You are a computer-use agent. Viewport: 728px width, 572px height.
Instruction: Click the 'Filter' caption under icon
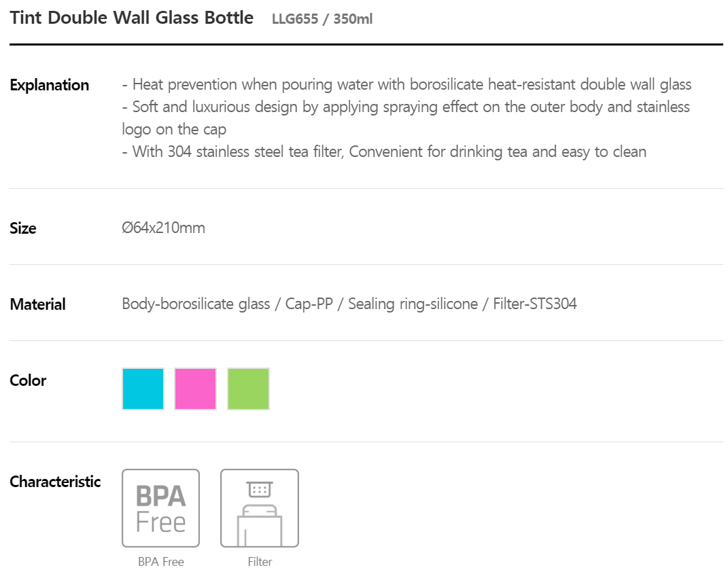coord(260,562)
